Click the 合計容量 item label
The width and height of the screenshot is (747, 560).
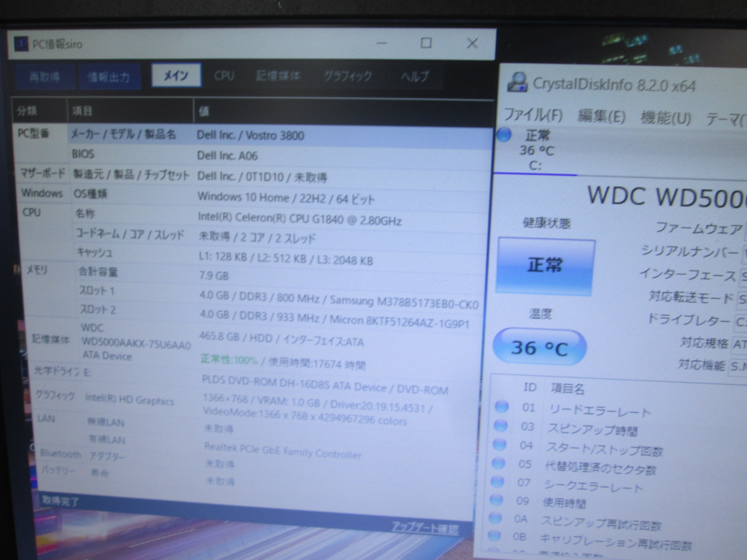point(98,272)
